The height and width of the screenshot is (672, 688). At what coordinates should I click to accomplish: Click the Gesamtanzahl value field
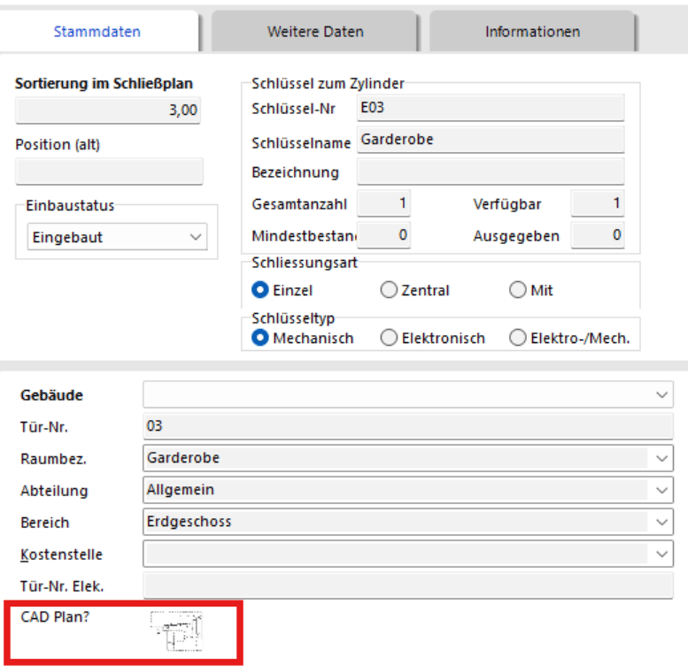[x=384, y=204]
